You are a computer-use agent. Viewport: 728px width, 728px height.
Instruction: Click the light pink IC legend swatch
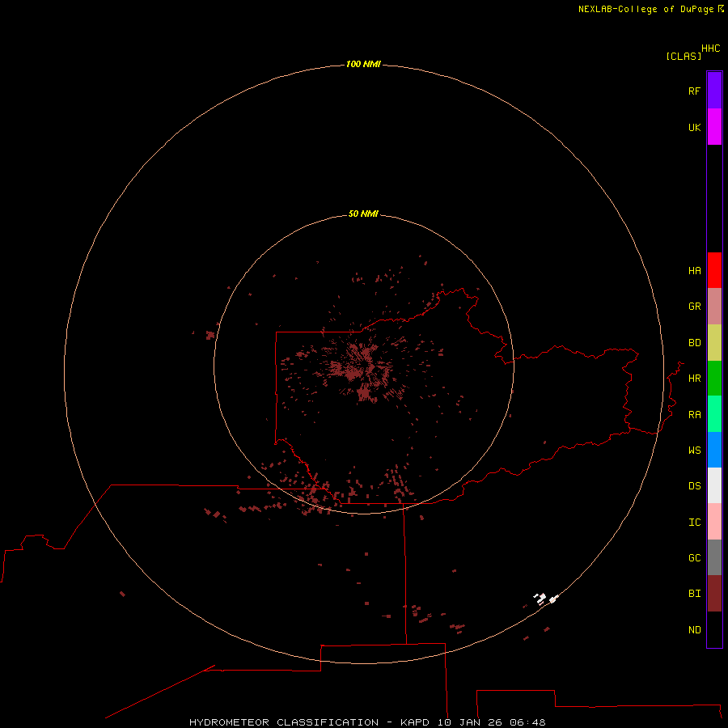[x=714, y=522]
